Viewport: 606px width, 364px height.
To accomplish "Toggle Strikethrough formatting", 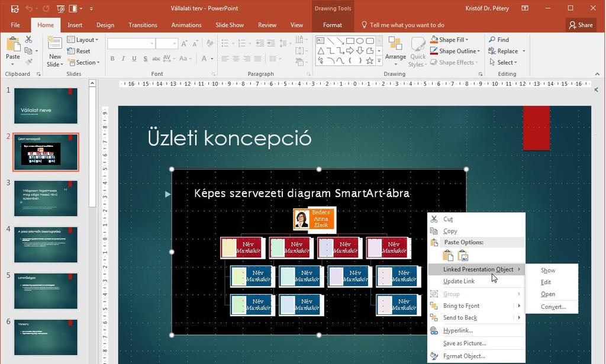I will (156, 59).
